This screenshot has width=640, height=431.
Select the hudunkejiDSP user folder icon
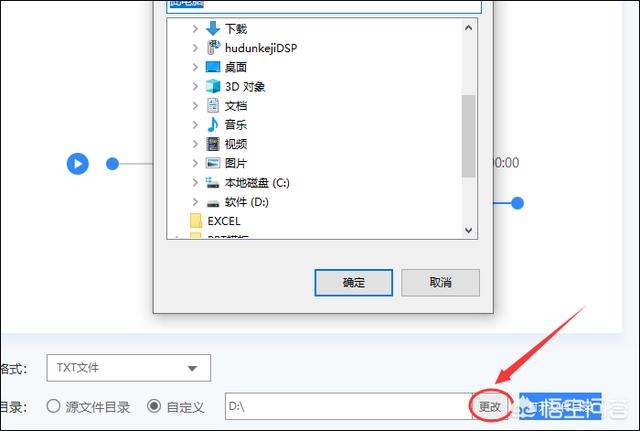pyautogui.click(x=213, y=48)
